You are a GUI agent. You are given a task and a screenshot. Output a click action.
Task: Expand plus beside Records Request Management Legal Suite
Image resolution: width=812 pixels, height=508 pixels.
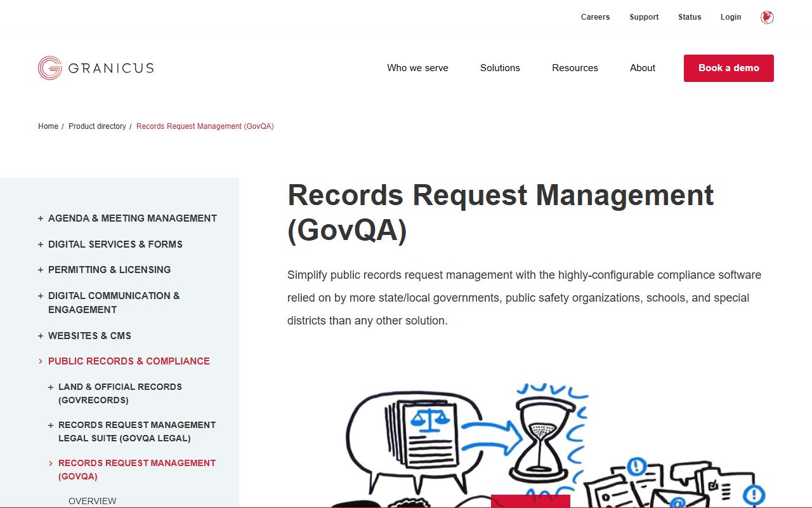click(51, 425)
